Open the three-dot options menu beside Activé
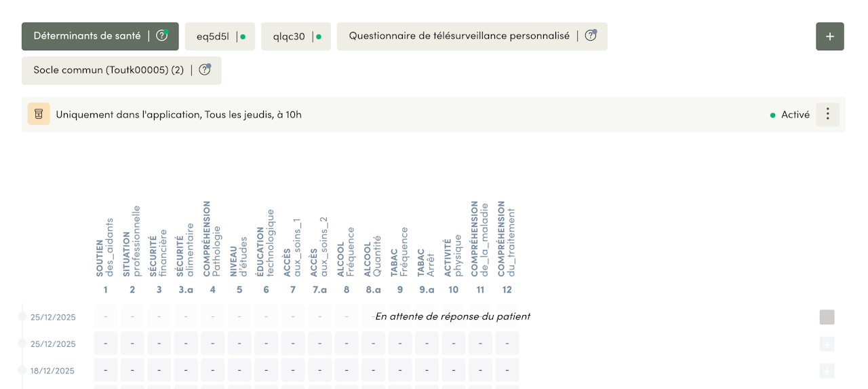Image resolution: width=868 pixels, height=389 pixels. point(827,115)
